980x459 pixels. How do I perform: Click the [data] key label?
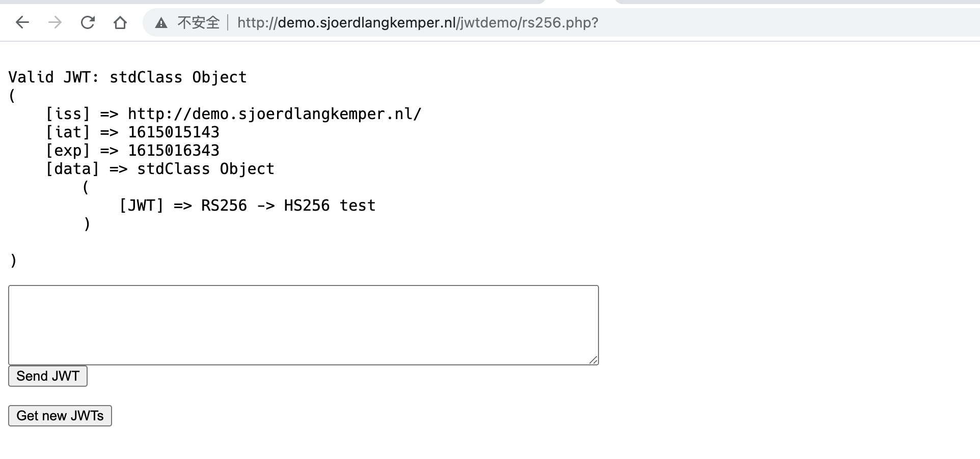72,169
